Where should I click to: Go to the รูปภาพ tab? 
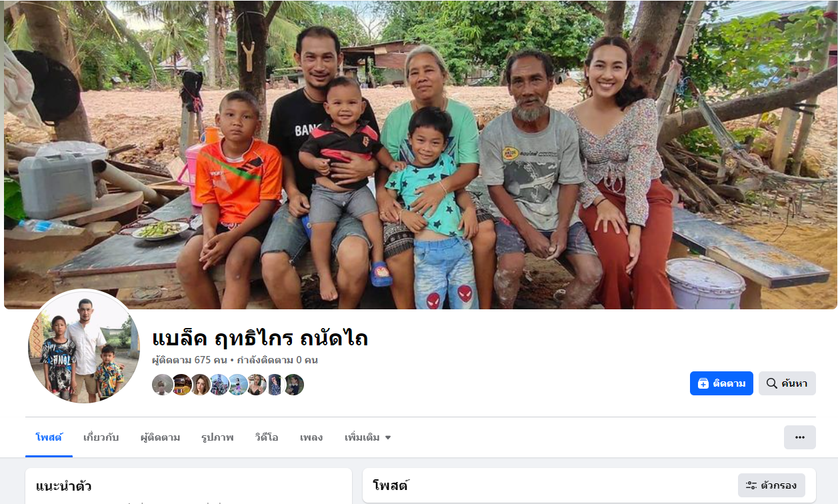point(217,437)
